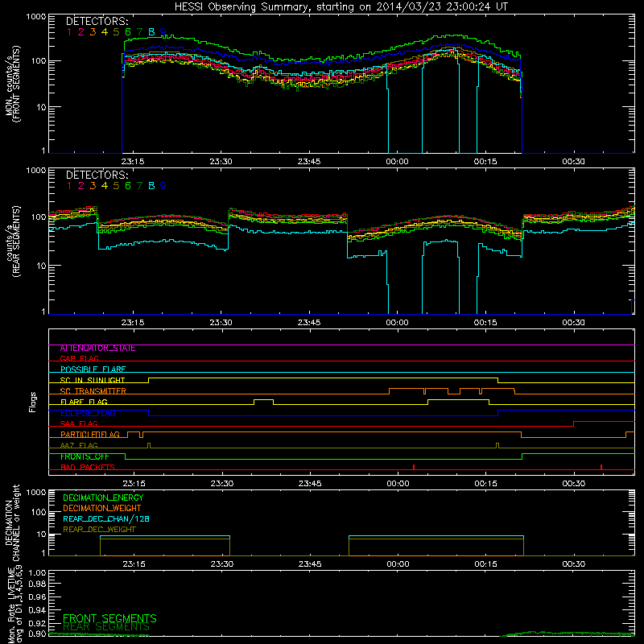Screen dimensions: 644x644
Task: Click 00:30 tick under Flags plot
Action: (574, 484)
